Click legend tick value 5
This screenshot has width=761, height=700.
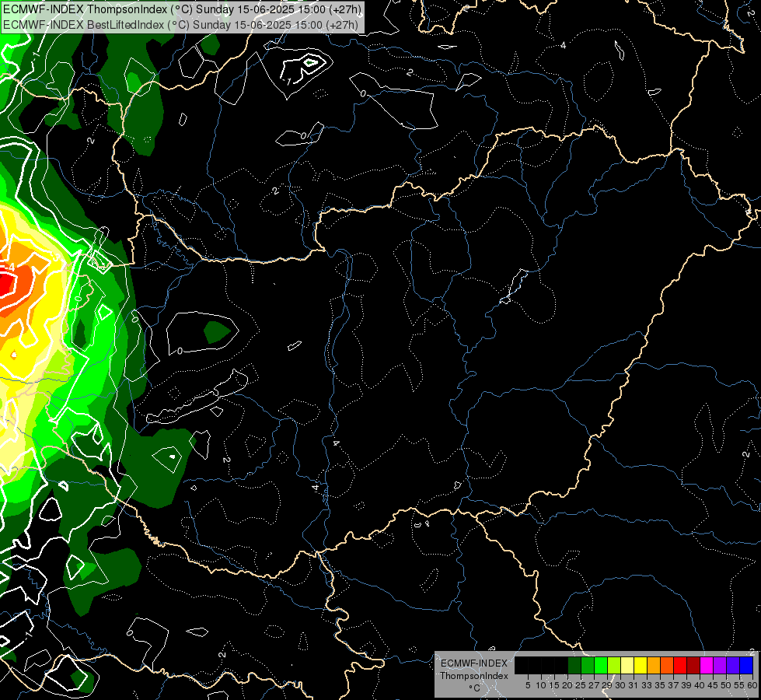(528, 685)
